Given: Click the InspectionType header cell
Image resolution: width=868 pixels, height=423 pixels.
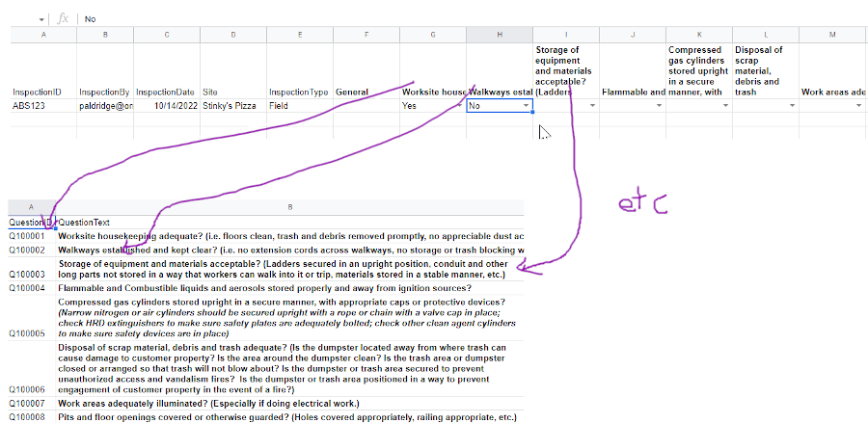Looking at the screenshot, I should (300, 70).
